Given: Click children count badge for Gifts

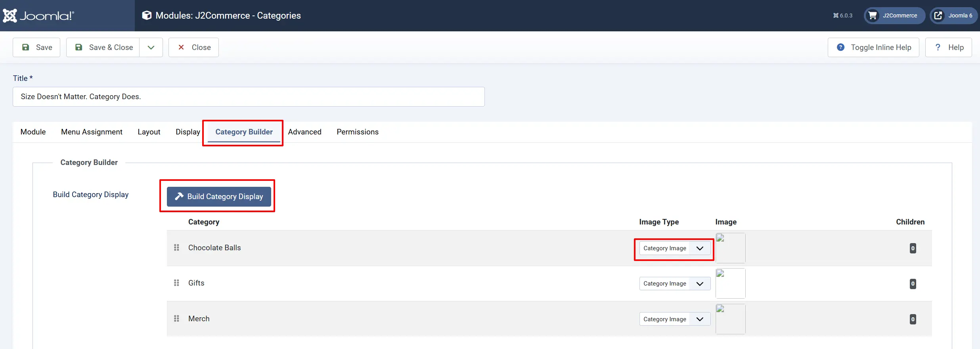Looking at the screenshot, I should (913, 284).
